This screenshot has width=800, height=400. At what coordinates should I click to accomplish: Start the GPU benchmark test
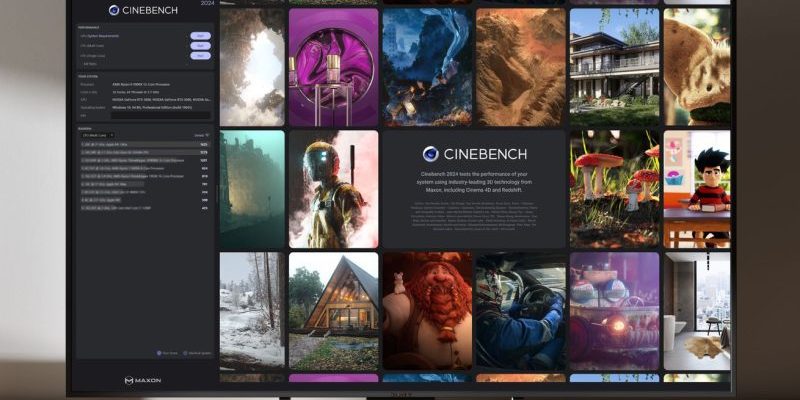201,36
